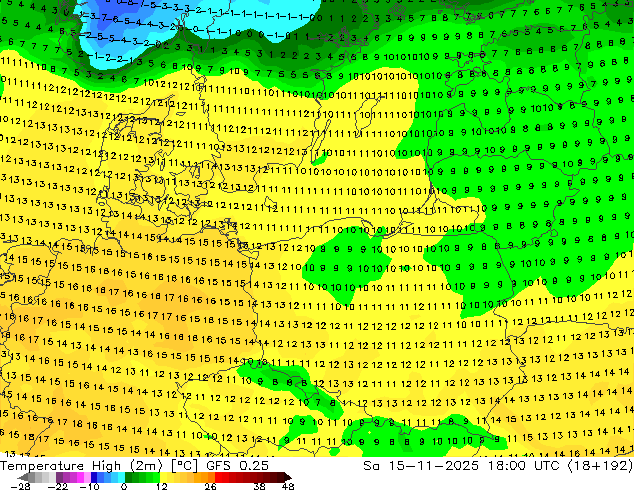This screenshot has height=490, width=634.
Task: Click the dark green legend color band
Action: coord(129,477)
